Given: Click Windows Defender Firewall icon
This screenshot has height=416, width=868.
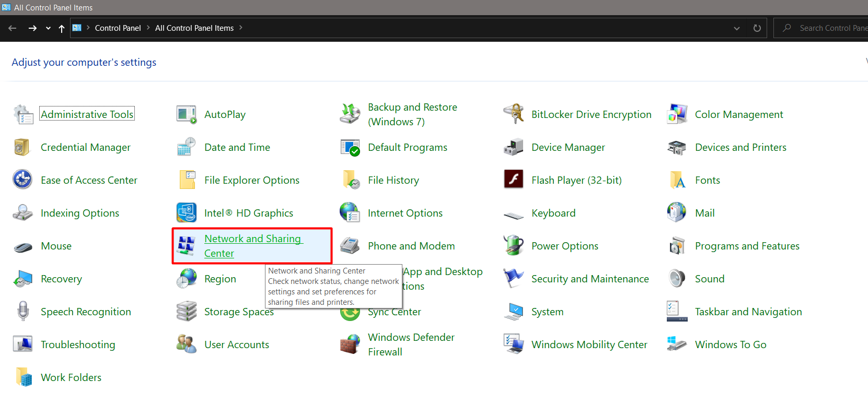Looking at the screenshot, I should [350, 344].
